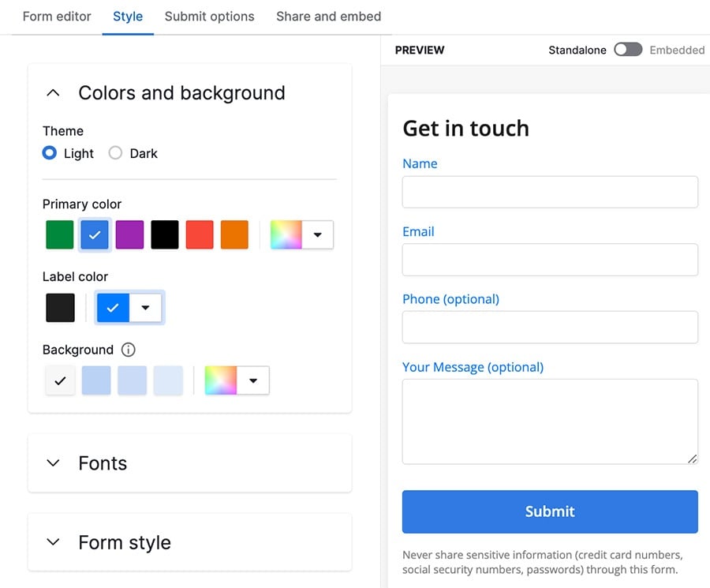Select the green primary color swatch
This screenshot has height=588, width=710.
pyautogui.click(x=59, y=234)
